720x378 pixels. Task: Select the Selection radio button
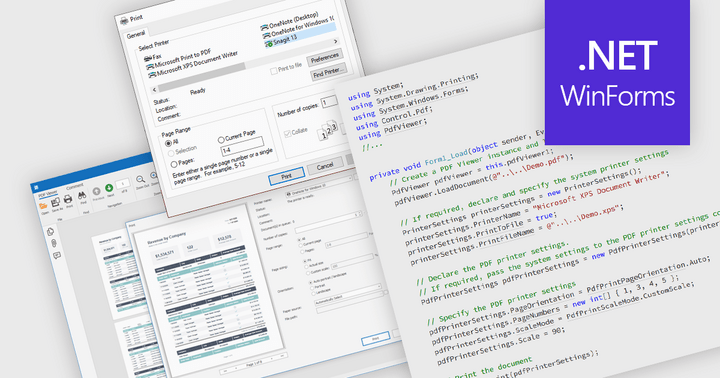171,153
